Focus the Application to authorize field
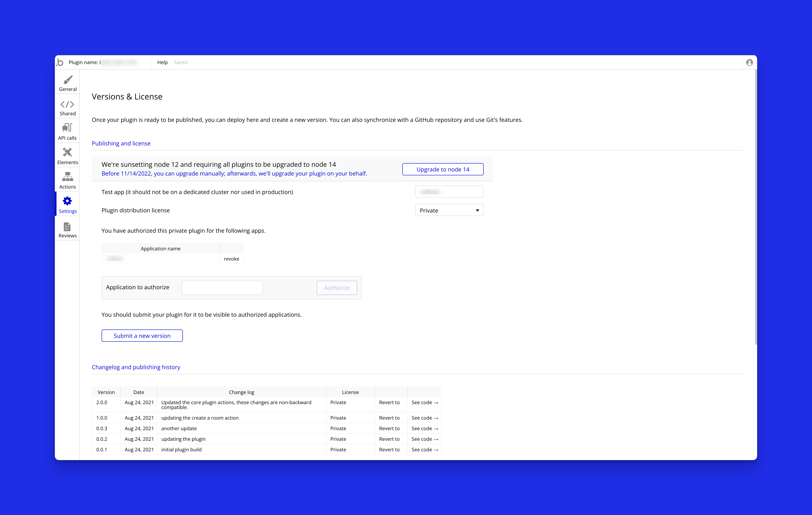Viewport: 812px width, 515px height. pos(222,288)
